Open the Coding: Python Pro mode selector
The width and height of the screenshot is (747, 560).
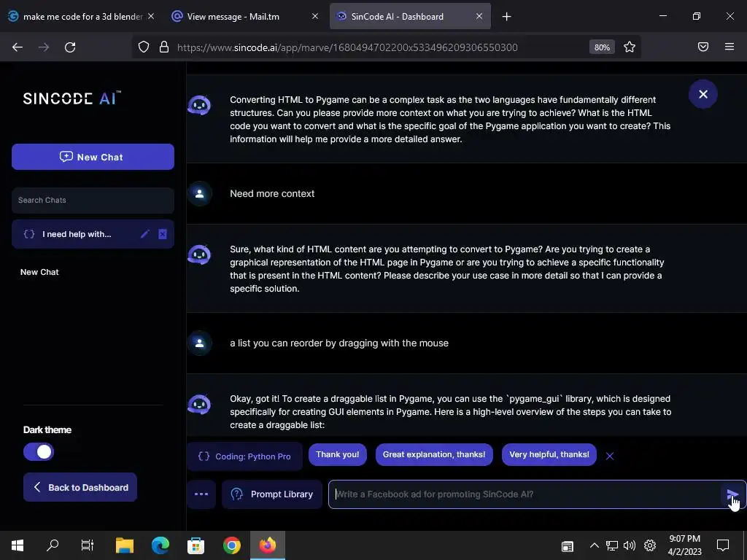pos(244,456)
